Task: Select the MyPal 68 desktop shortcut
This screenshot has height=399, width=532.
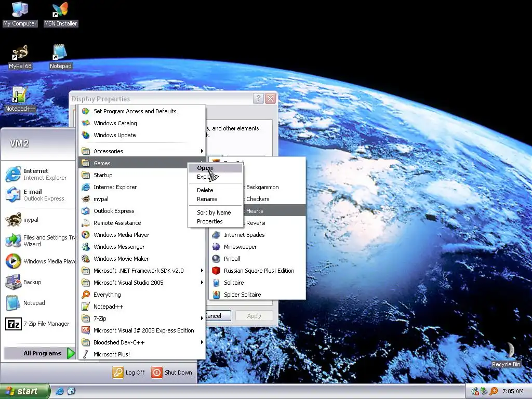Action: [x=20, y=57]
